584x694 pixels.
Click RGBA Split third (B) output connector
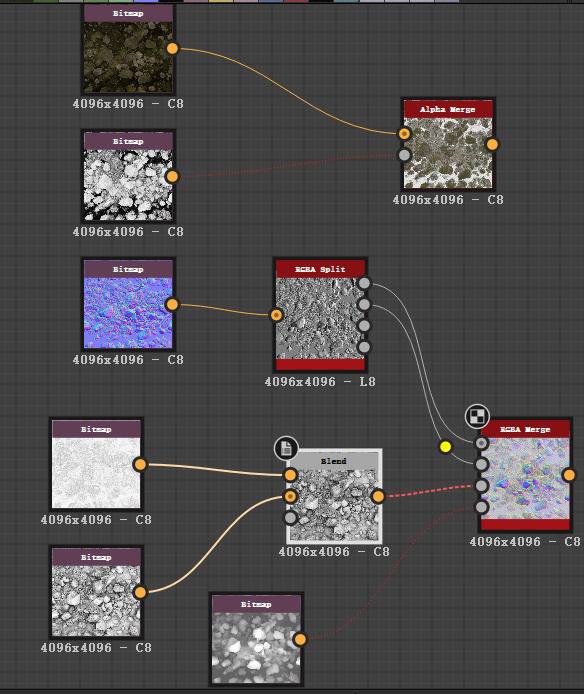(x=364, y=326)
